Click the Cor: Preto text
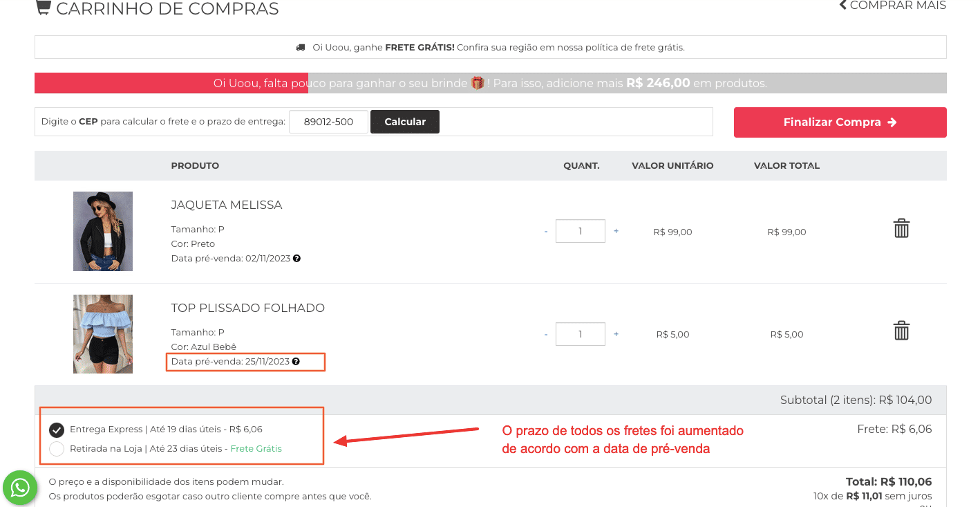 click(193, 244)
